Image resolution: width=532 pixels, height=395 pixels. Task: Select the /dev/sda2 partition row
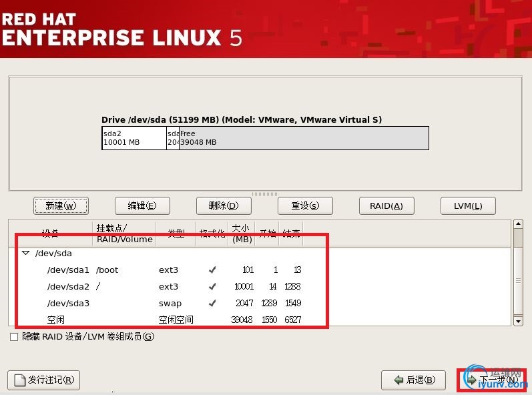pyautogui.click(x=260, y=286)
